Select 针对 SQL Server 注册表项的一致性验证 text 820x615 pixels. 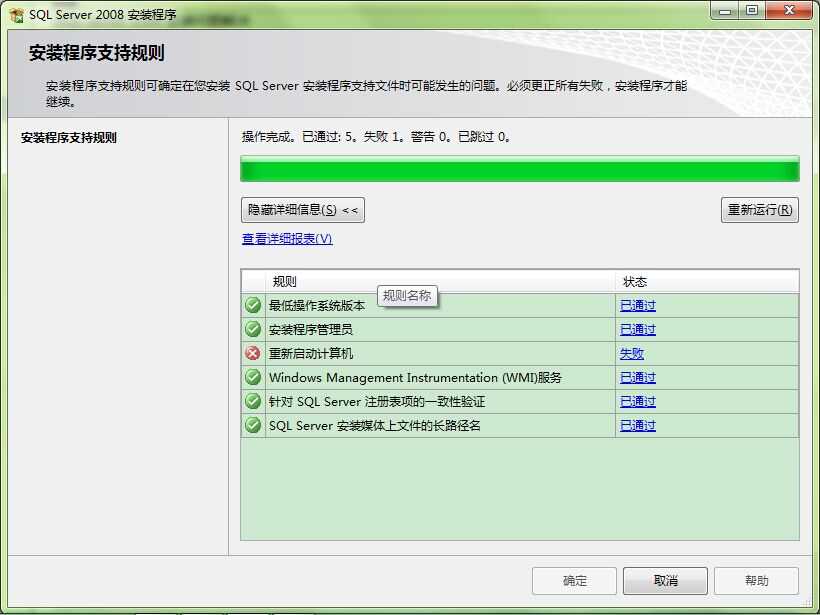[377, 402]
